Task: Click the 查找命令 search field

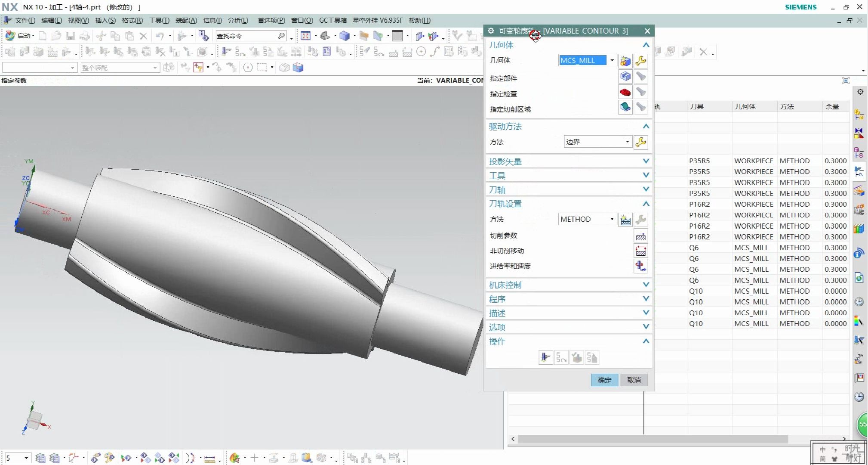Action: [246, 36]
